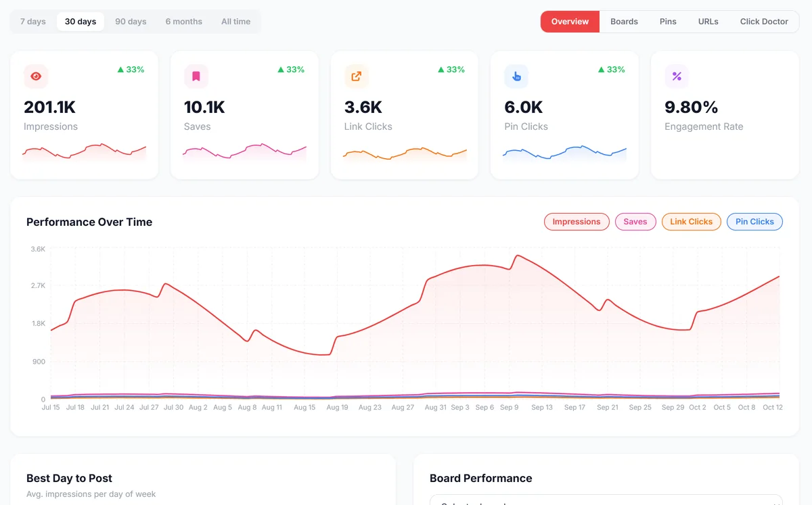Open the Click Doctor tab
Screen dimensions: 812x505
point(764,22)
